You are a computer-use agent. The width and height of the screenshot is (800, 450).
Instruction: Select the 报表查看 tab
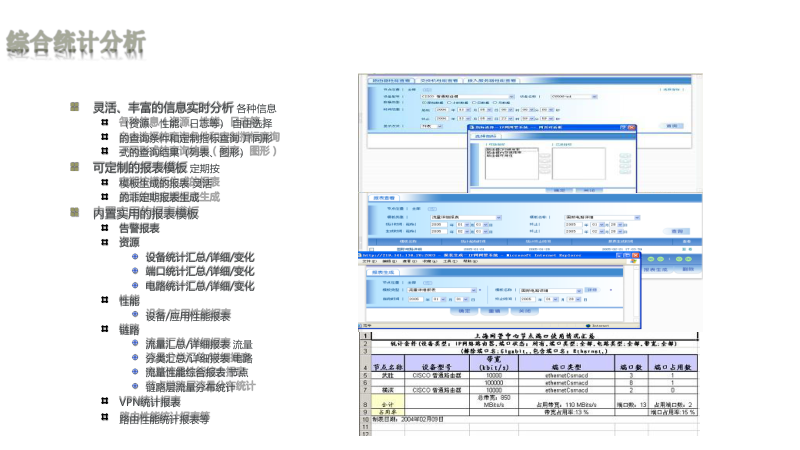point(385,198)
